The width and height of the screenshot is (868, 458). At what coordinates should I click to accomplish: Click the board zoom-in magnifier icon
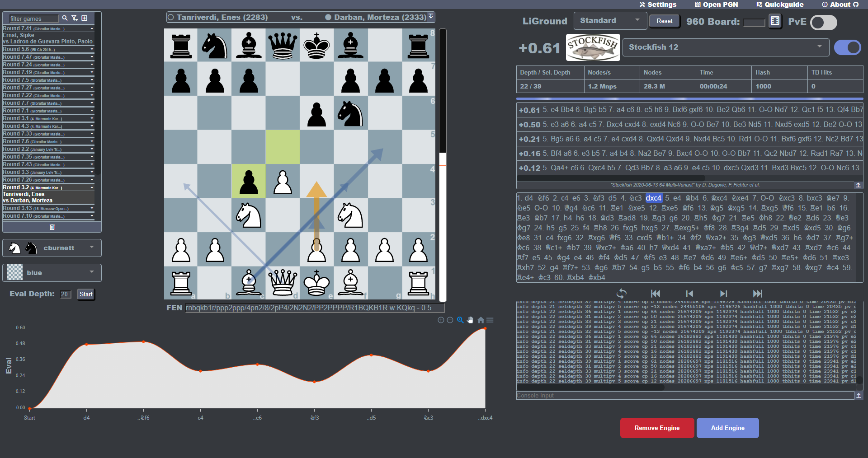(x=460, y=320)
